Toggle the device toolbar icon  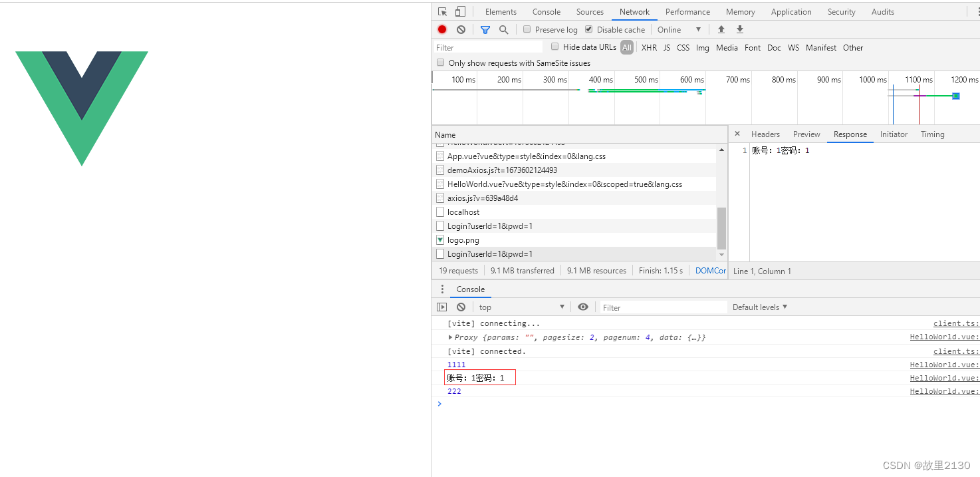[460, 11]
